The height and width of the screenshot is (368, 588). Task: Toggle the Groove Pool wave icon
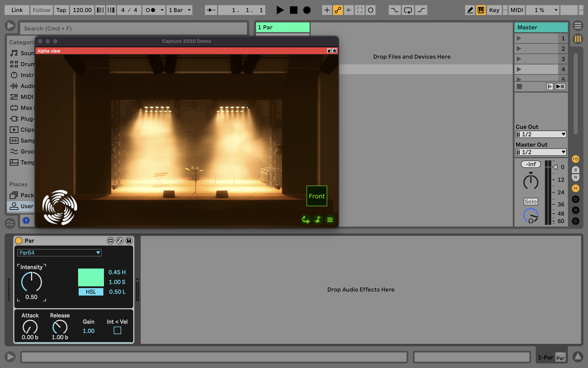point(10,223)
